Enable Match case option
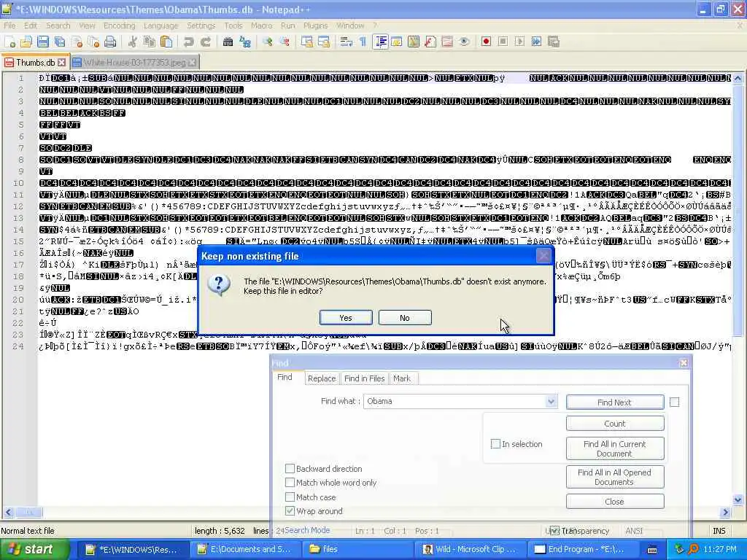The height and width of the screenshot is (560, 747). pos(290,497)
